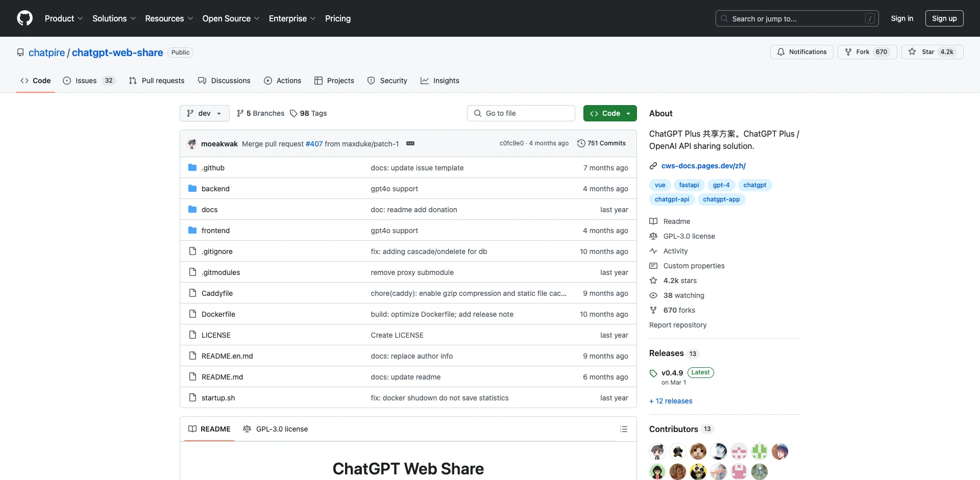Click the Activity pulse icon
This screenshot has height=480, width=980.
(653, 251)
